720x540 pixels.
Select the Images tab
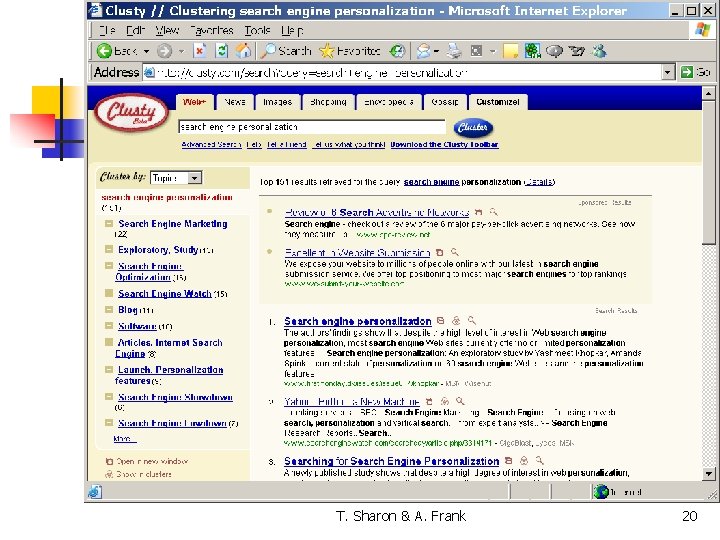point(277,102)
